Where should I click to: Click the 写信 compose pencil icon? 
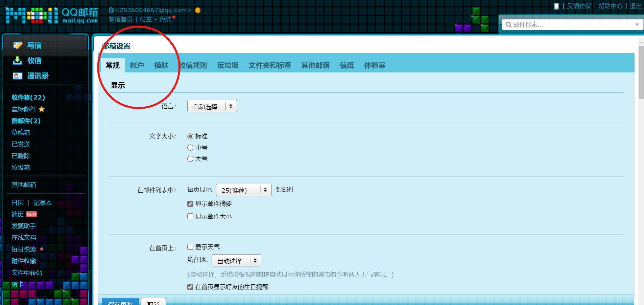point(18,45)
